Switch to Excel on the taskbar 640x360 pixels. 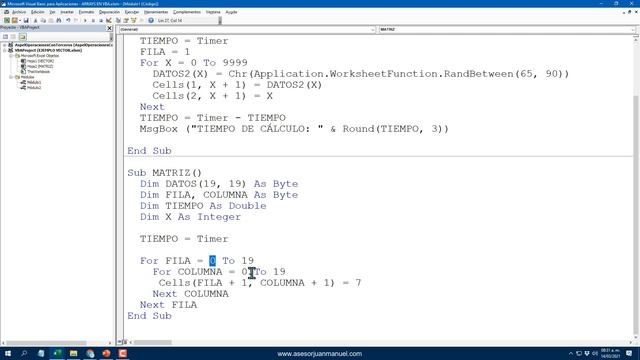click(57, 353)
